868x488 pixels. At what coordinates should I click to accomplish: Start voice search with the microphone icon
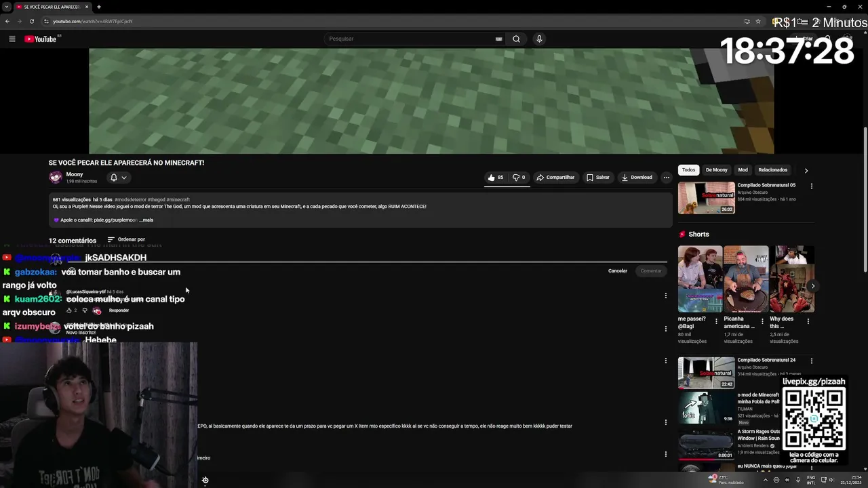[x=539, y=39]
